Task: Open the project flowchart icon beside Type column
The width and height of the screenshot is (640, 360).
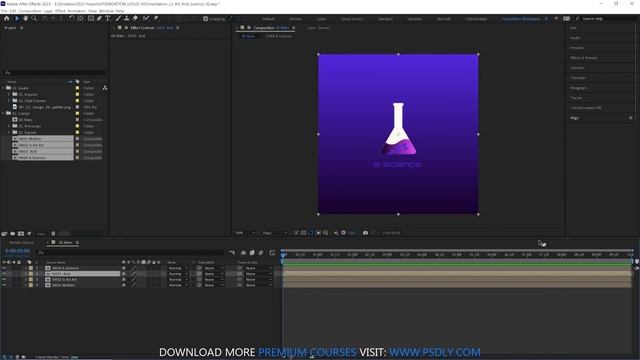Action: 105,88
